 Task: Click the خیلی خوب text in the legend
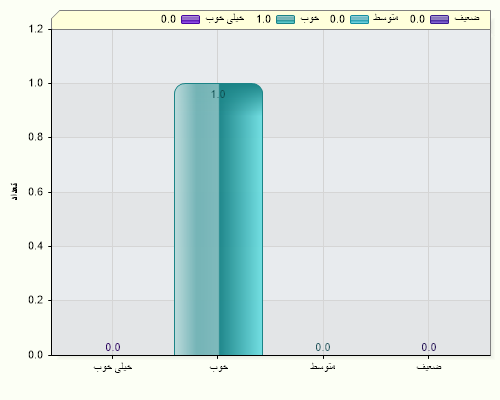coord(225,18)
